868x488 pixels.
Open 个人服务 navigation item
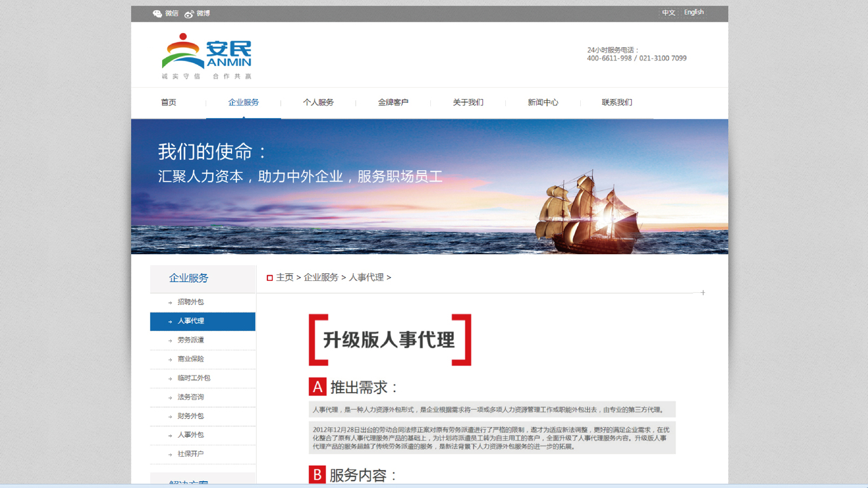click(318, 102)
